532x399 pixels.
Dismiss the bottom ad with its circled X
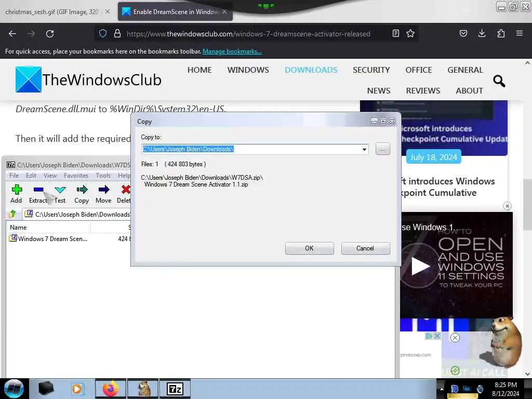click(x=455, y=338)
